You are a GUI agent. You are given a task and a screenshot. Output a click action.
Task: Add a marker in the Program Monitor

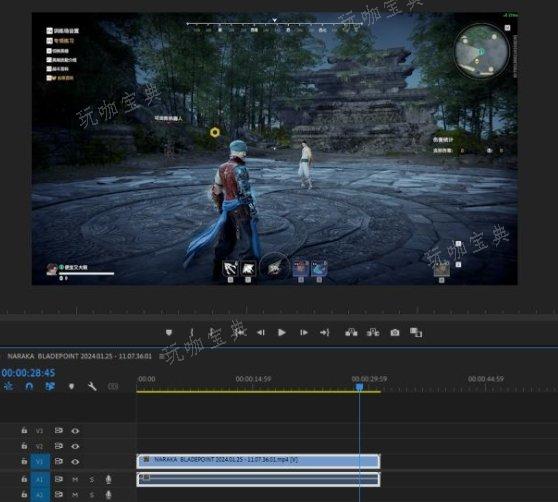169,332
